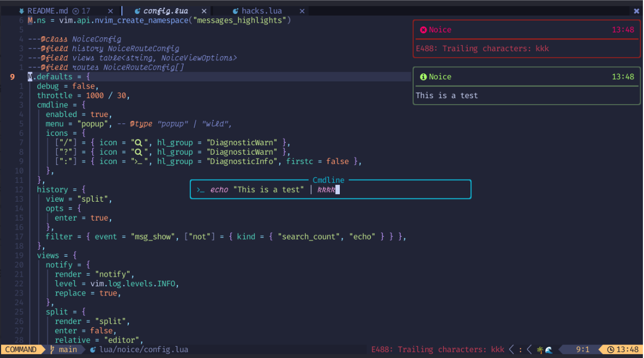Click 'relative = "editor"' line
644x358 pixels.
(x=99, y=340)
